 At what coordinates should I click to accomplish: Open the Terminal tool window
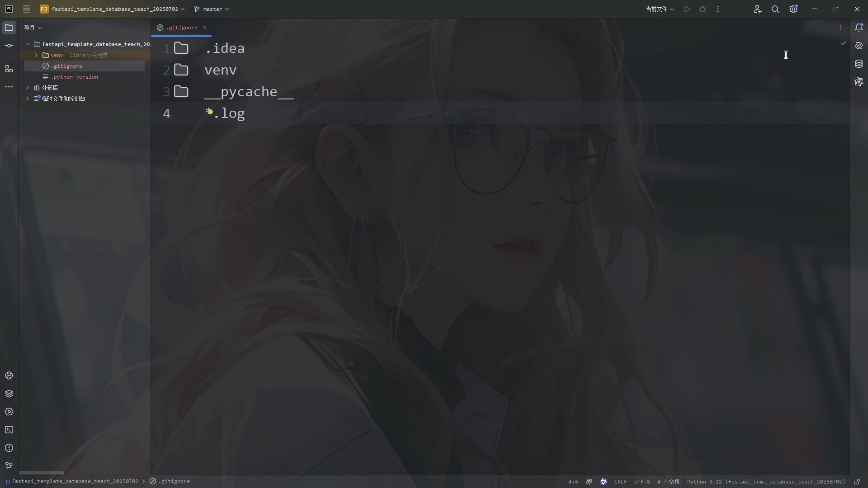[9, 430]
